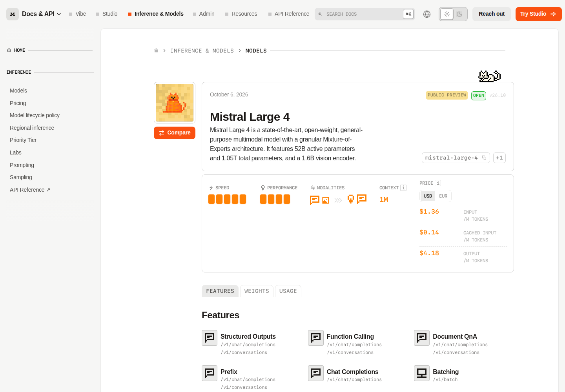
Task: Open the Admin nav section
Action: coord(204,14)
